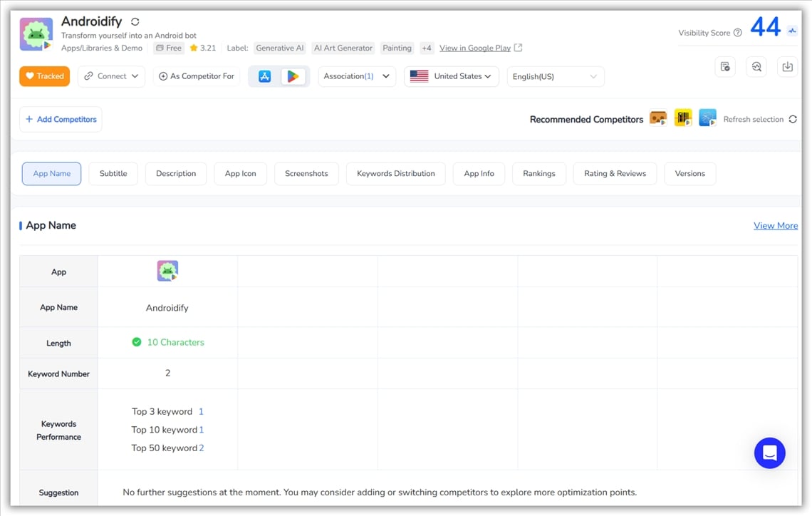The image size is (812, 516).
Task: Select the App Store platform icon
Action: (x=265, y=76)
